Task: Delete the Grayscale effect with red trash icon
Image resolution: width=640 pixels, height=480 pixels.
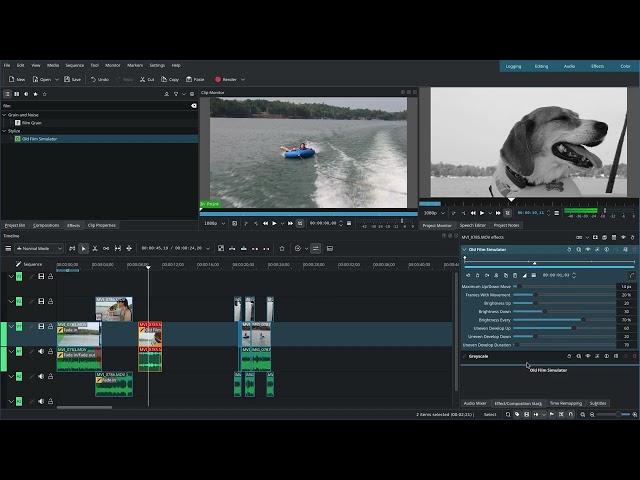Action: coord(634,356)
